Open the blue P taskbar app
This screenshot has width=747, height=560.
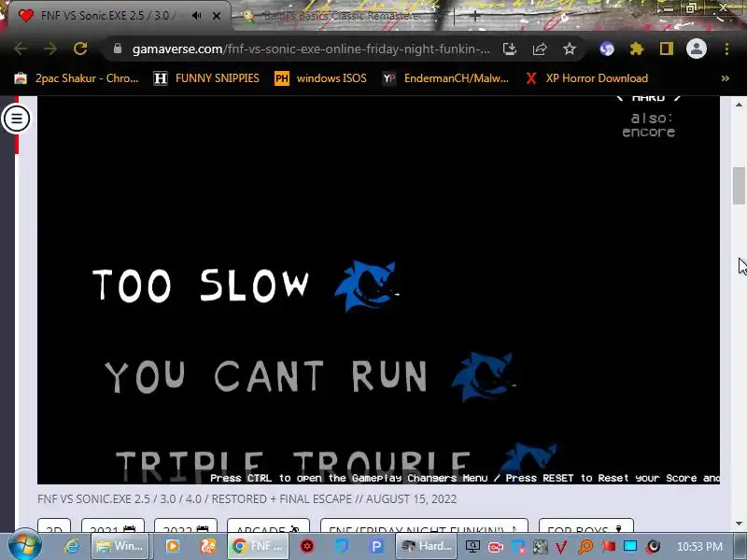coord(376,546)
